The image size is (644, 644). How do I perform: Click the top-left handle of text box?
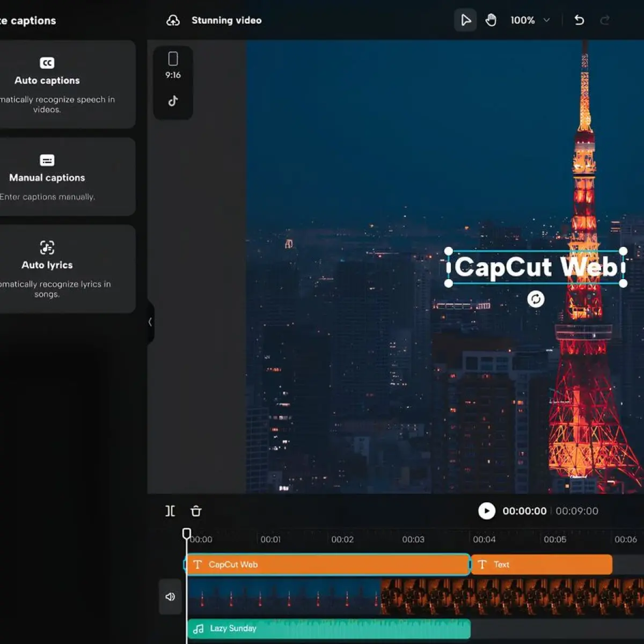(449, 251)
